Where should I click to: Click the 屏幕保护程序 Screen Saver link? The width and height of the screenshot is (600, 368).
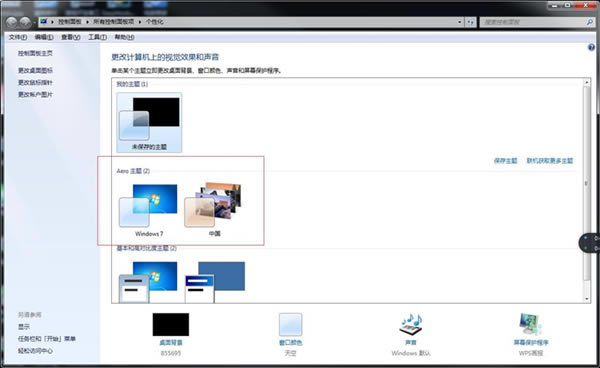coord(531,342)
